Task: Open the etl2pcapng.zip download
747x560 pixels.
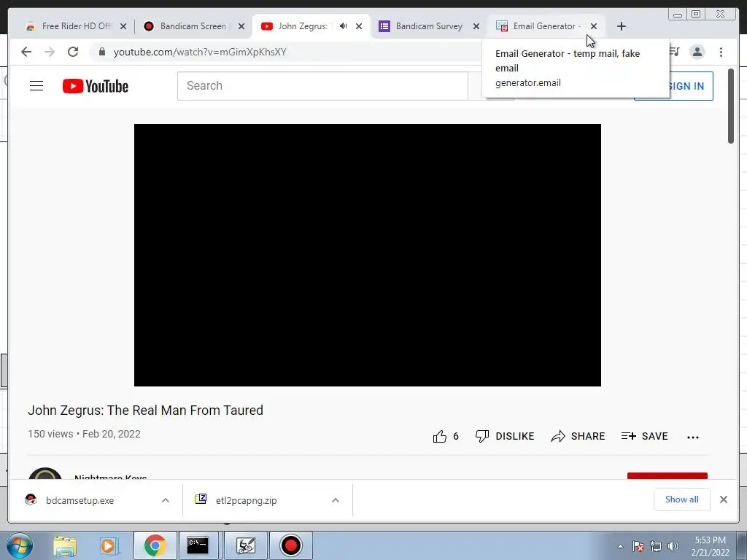Action: click(x=247, y=500)
